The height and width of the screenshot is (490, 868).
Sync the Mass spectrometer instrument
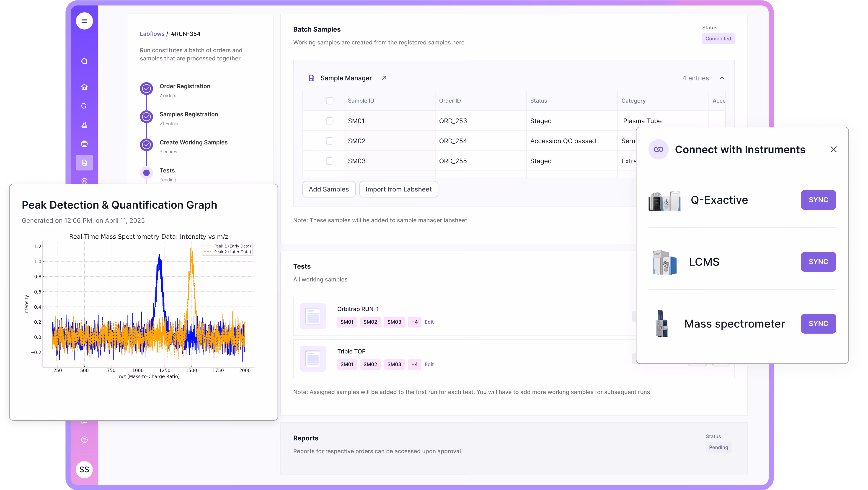(818, 324)
